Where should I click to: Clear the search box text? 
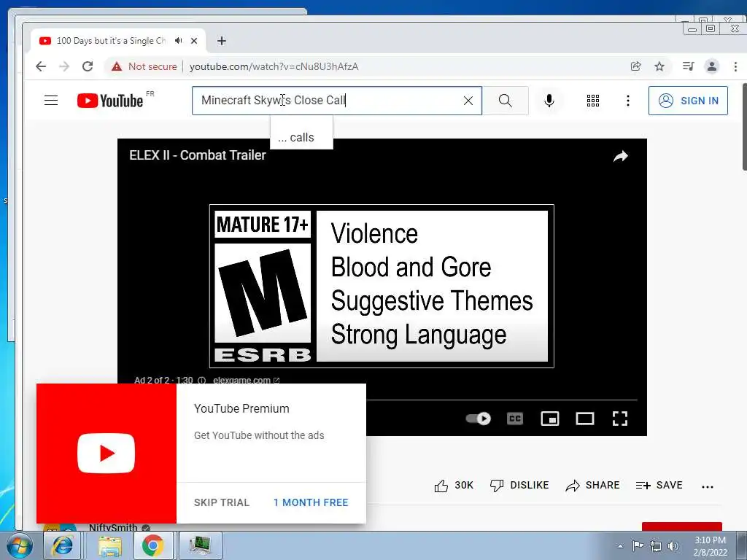(468, 101)
